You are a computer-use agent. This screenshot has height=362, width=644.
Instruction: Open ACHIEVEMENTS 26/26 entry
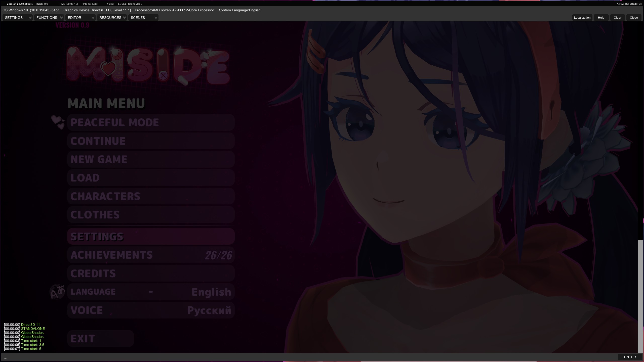click(x=151, y=255)
